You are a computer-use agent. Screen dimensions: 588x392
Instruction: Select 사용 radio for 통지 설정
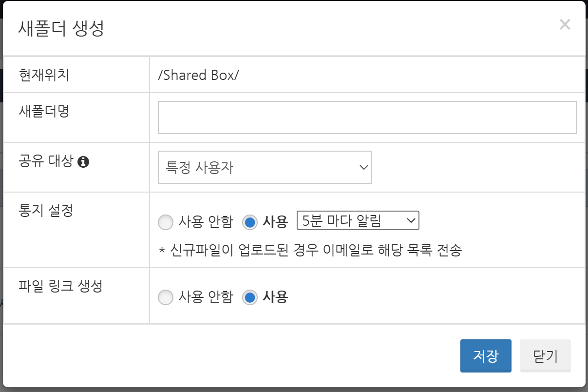250,222
